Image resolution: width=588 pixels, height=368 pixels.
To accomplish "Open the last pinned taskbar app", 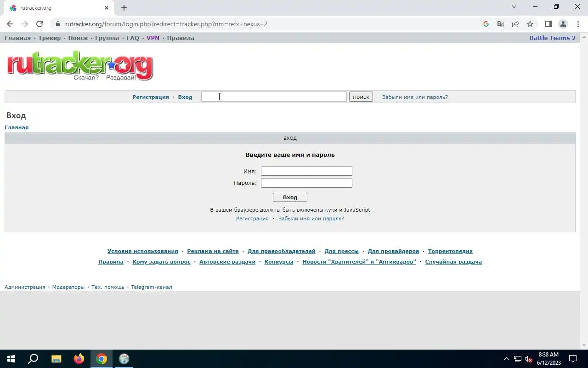I will point(124,359).
